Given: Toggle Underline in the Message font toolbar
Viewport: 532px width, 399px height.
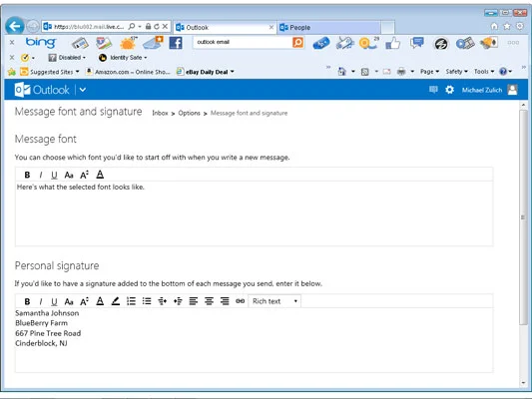Looking at the screenshot, I should pos(54,175).
